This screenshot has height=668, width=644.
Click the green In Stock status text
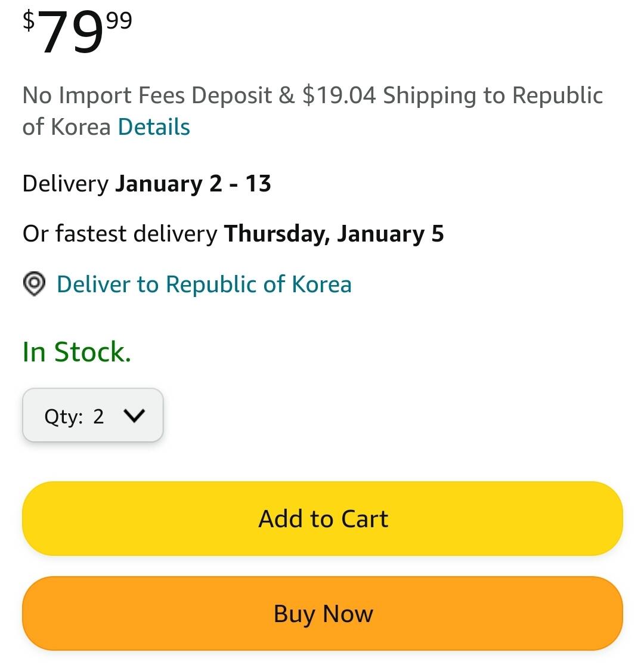(76, 352)
